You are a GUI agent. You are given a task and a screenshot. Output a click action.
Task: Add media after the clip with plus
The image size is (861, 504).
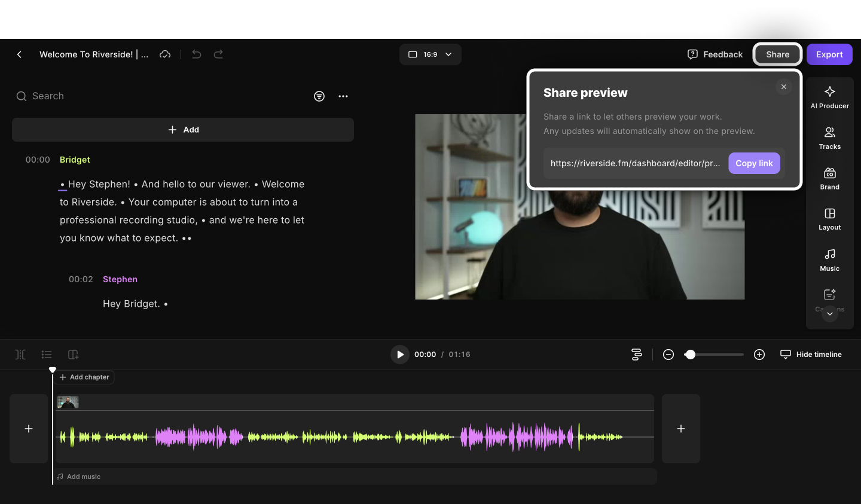(681, 429)
